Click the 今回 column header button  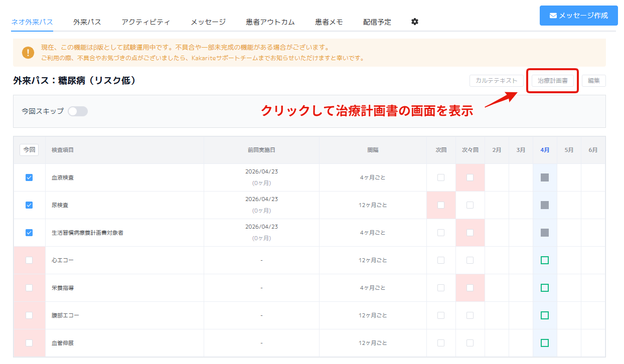pos(29,150)
